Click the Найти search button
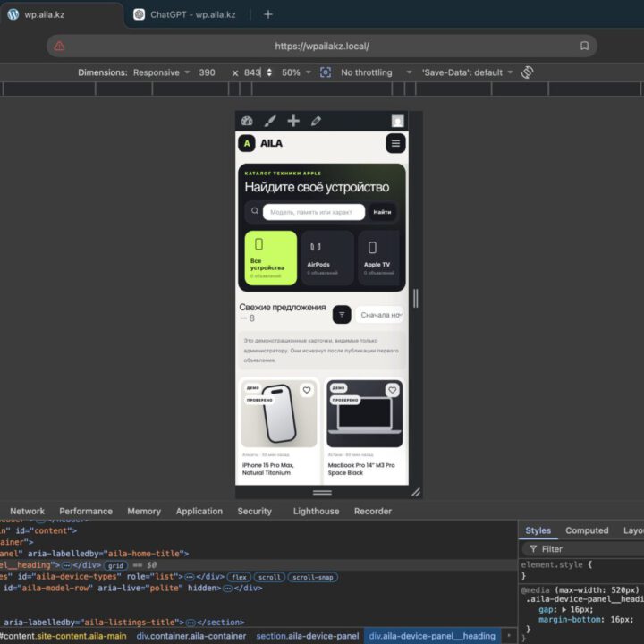The width and height of the screenshot is (644, 644). (x=382, y=212)
